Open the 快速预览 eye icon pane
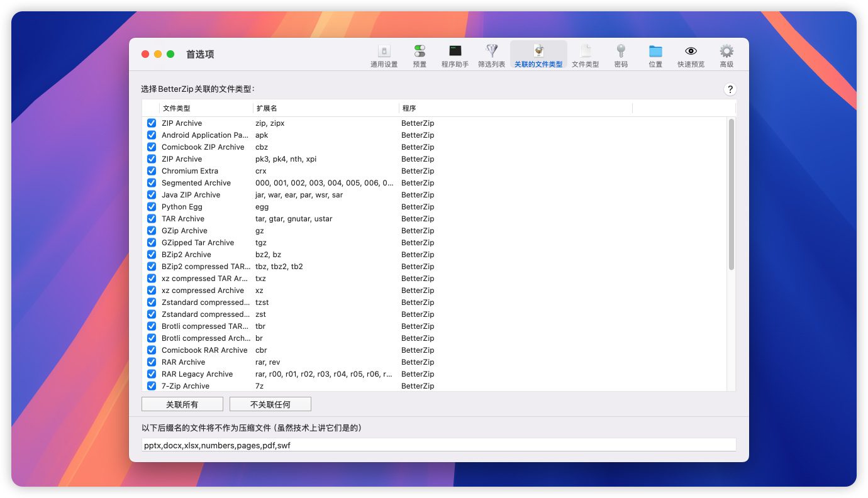 (691, 55)
